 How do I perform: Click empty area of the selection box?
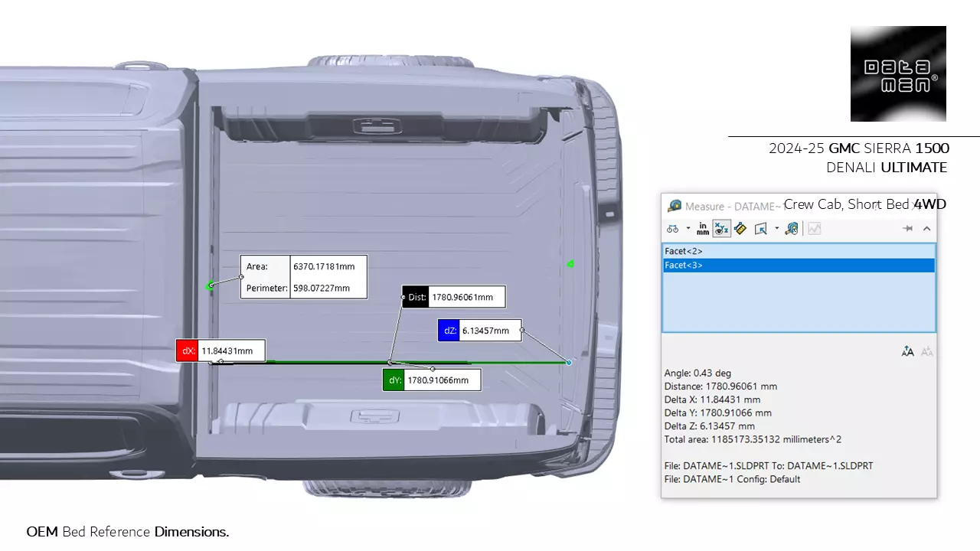[799, 302]
